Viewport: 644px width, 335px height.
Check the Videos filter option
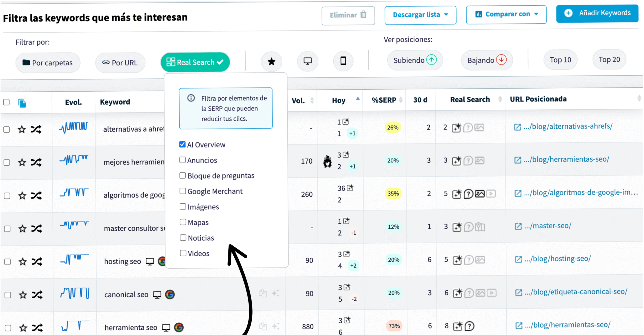183,253
